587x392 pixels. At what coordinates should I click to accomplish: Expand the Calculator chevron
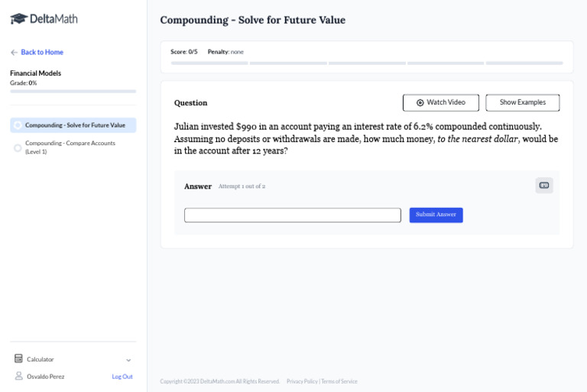click(128, 360)
